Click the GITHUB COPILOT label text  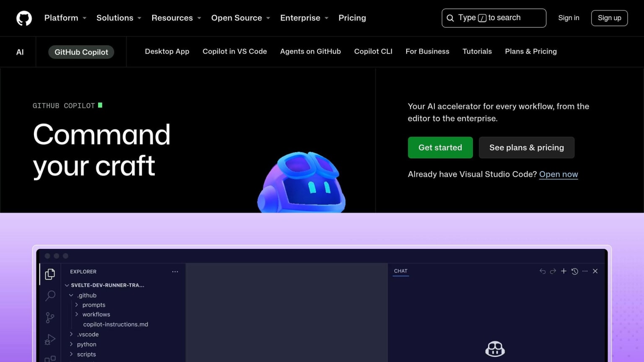[64, 106]
